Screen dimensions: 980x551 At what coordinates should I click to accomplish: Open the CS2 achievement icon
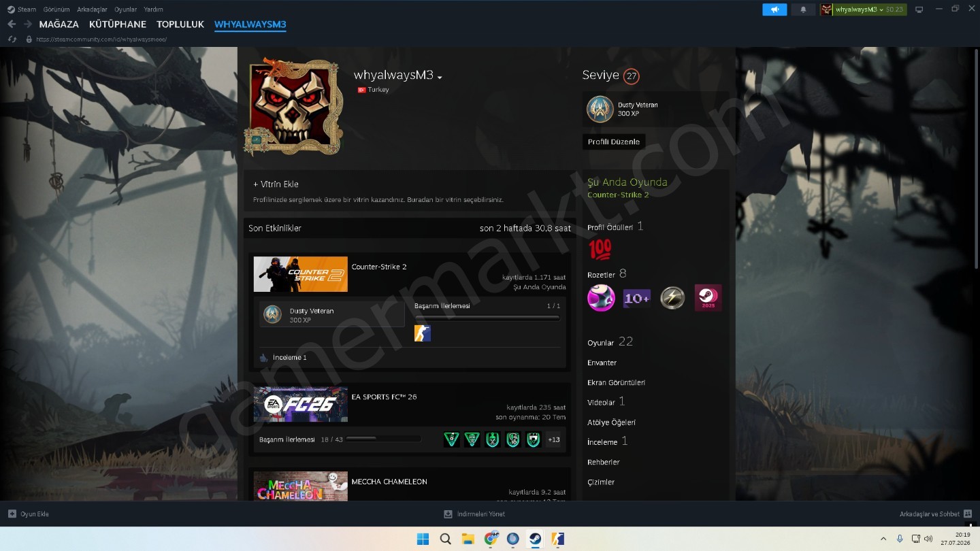pyautogui.click(x=423, y=333)
